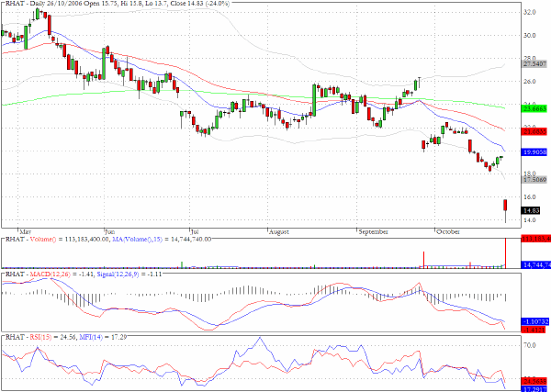
Task: Select the blue -1.10732 signal value tag
Action: [x=534, y=321]
